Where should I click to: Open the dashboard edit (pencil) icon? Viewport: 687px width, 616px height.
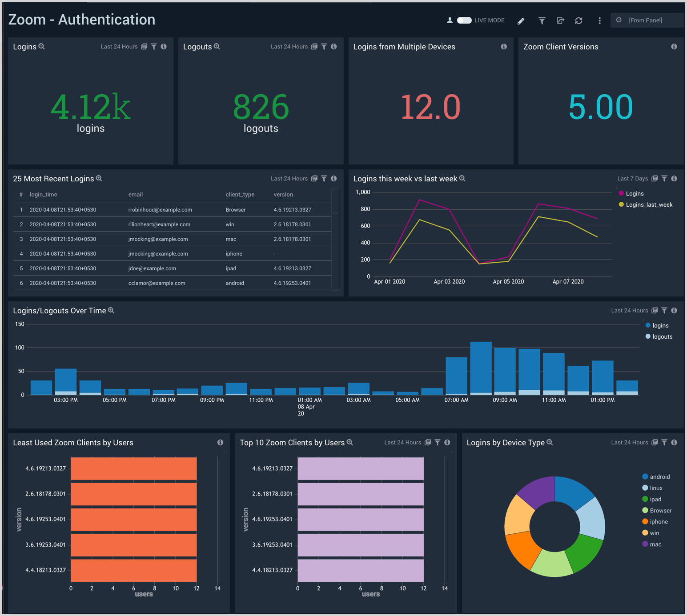pyautogui.click(x=521, y=20)
